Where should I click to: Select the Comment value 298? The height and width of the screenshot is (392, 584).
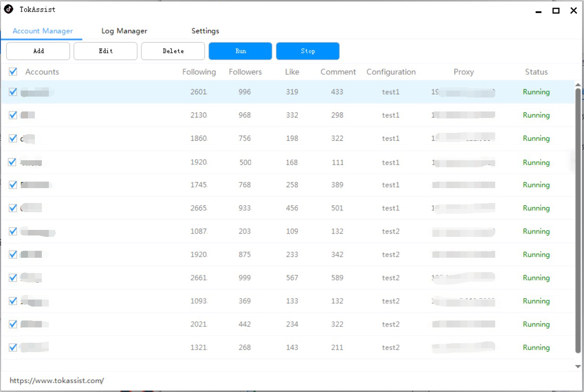(x=337, y=115)
